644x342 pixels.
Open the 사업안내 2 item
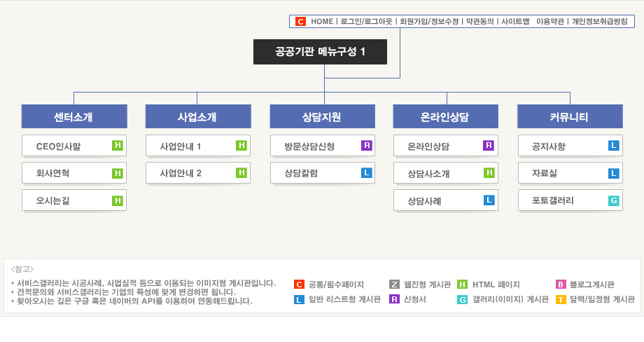point(181,172)
